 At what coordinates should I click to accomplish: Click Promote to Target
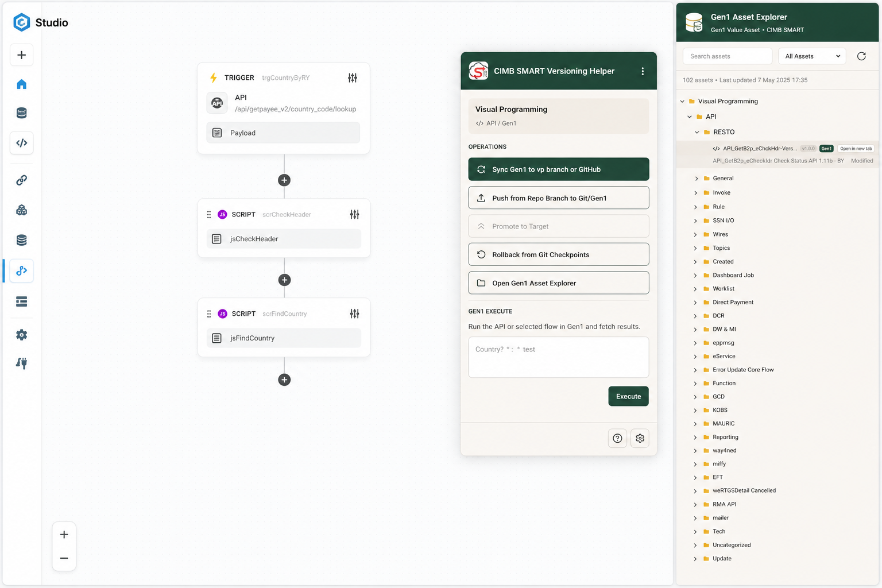(559, 226)
